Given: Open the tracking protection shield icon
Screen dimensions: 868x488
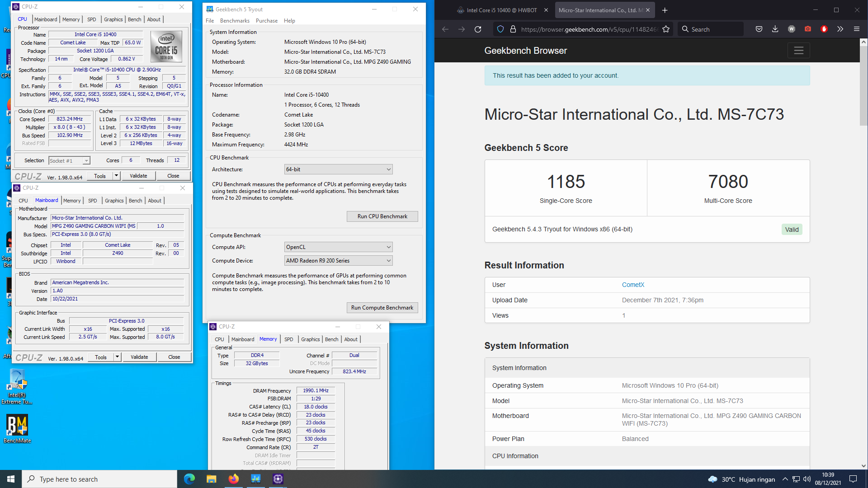Looking at the screenshot, I should (x=500, y=29).
